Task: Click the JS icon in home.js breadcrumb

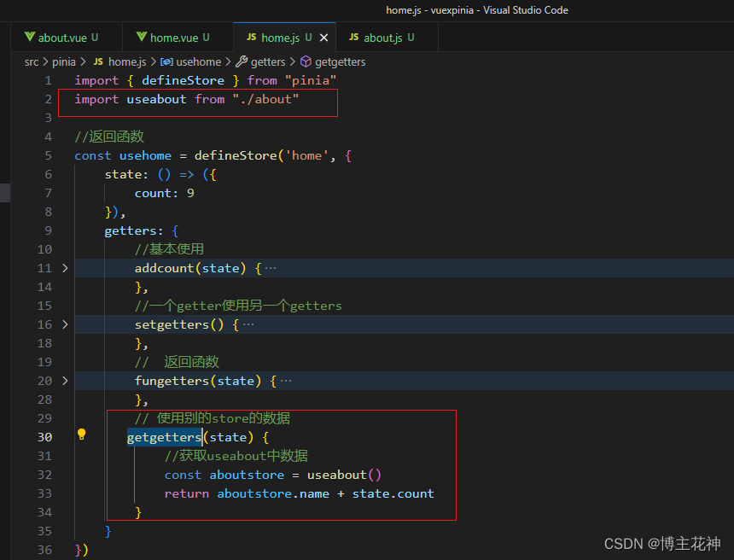Action: pos(98,61)
